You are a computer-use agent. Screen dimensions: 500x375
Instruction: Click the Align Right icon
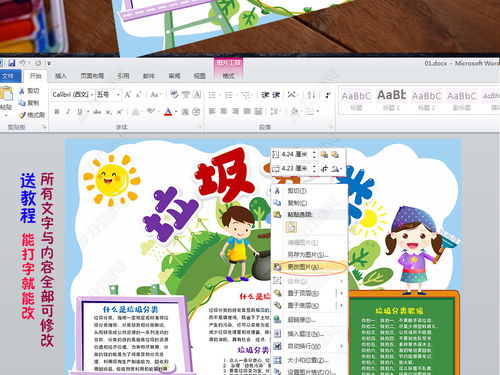coord(235,111)
